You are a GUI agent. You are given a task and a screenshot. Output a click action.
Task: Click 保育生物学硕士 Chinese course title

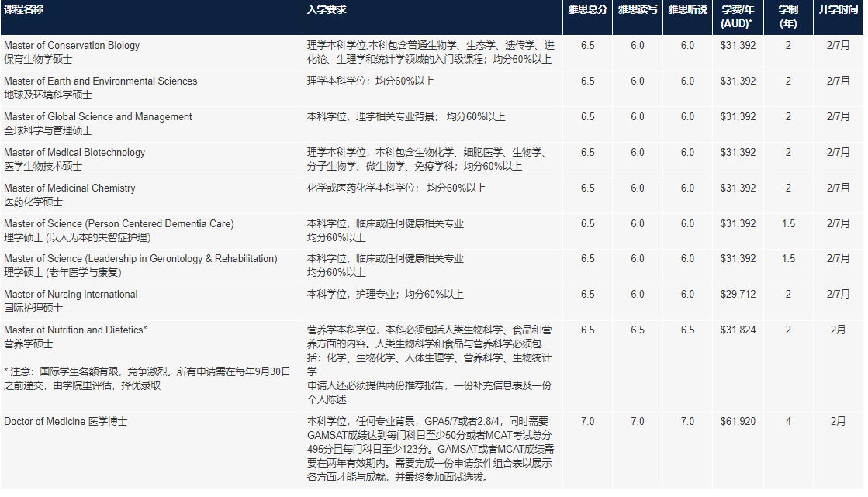coord(38,59)
